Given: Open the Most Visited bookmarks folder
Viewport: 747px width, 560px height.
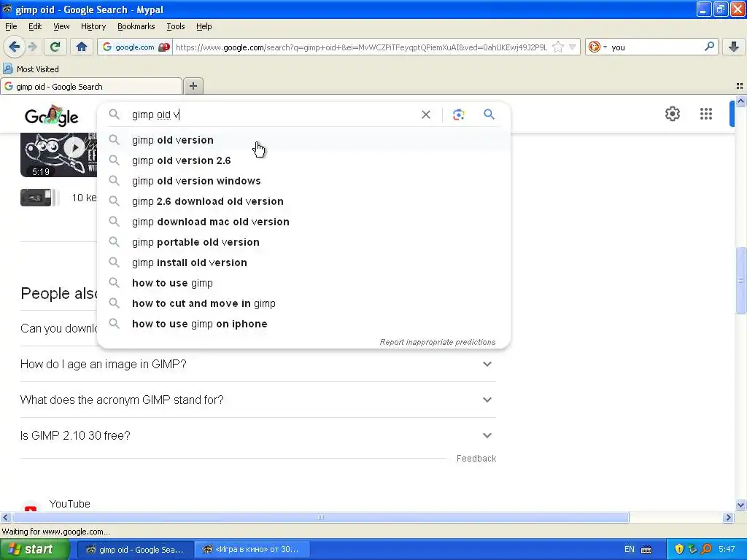Looking at the screenshot, I should [31, 69].
